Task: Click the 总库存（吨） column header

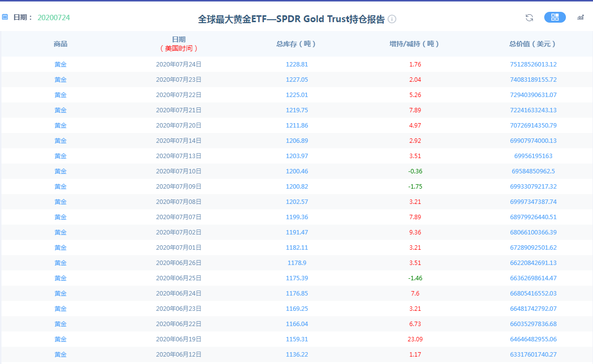Action: [x=296, y=44]
